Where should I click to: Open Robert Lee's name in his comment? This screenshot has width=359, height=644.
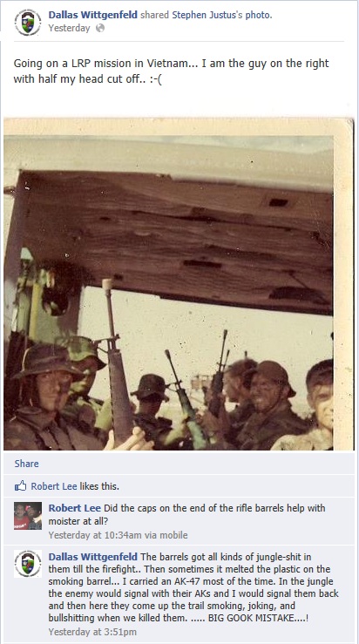coord(74,508)
